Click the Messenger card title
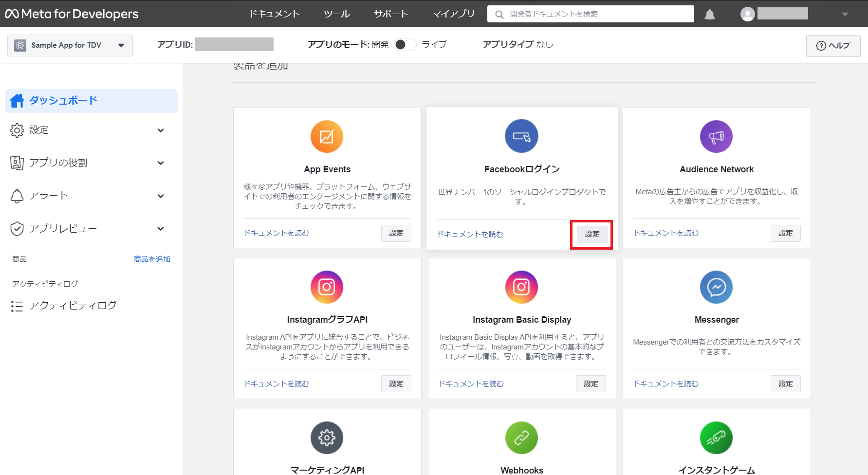Viewport: 868px width, 475px height. pos(717,320)
